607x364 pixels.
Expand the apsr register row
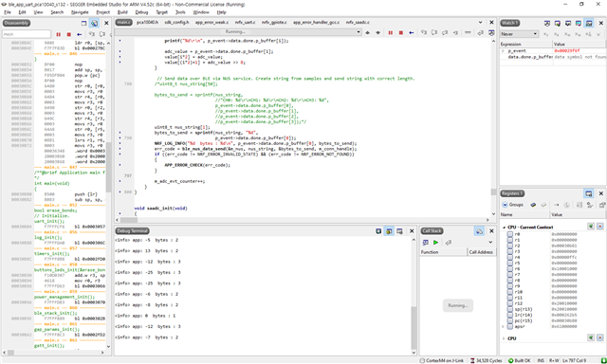504,326
